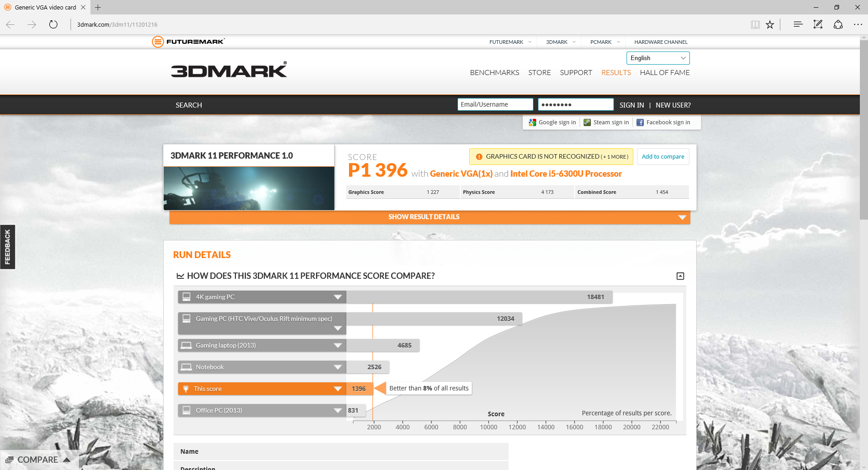
Task: Click the orange warning exclamation icon
Action: (x=479, y=157)
